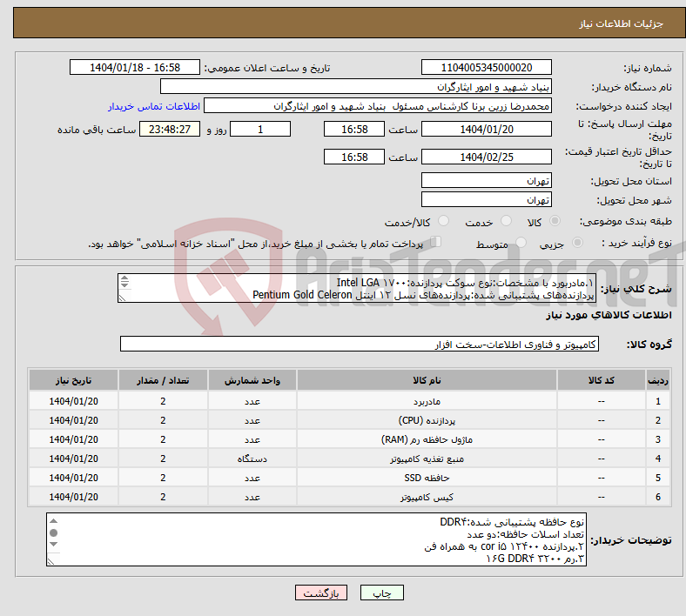The image size is (686, 616).
Task: Click scroll down arrow in توضیحات خریدار box
Action: 53,544
